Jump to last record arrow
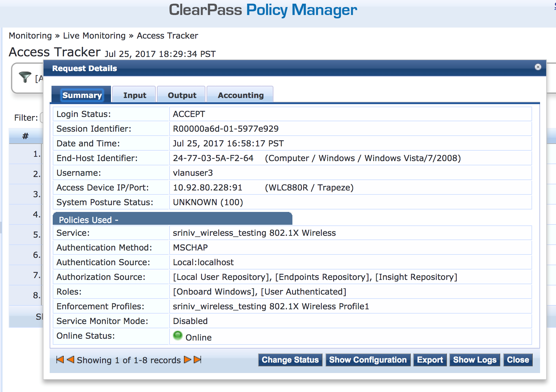 (198, 360)
